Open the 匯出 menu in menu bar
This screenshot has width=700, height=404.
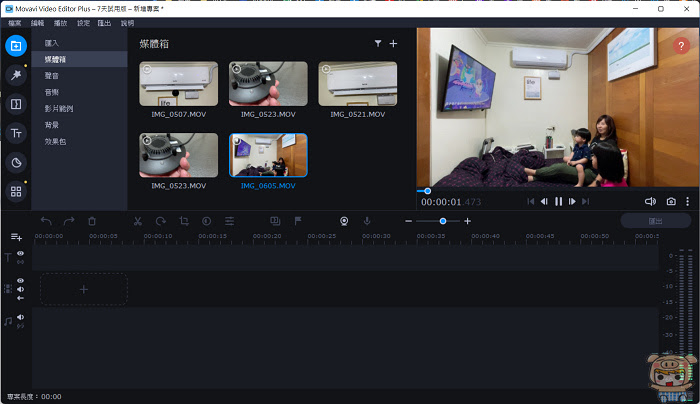104,23
